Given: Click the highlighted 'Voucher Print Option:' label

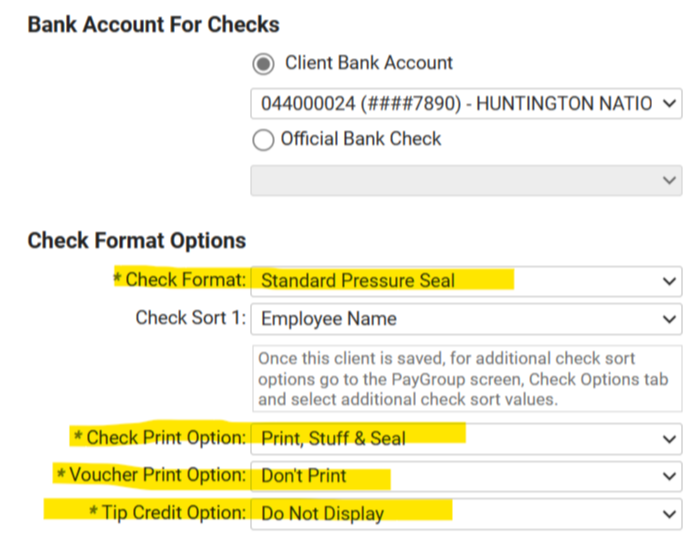Looking at the screenshot, I should tap(156, 475).
